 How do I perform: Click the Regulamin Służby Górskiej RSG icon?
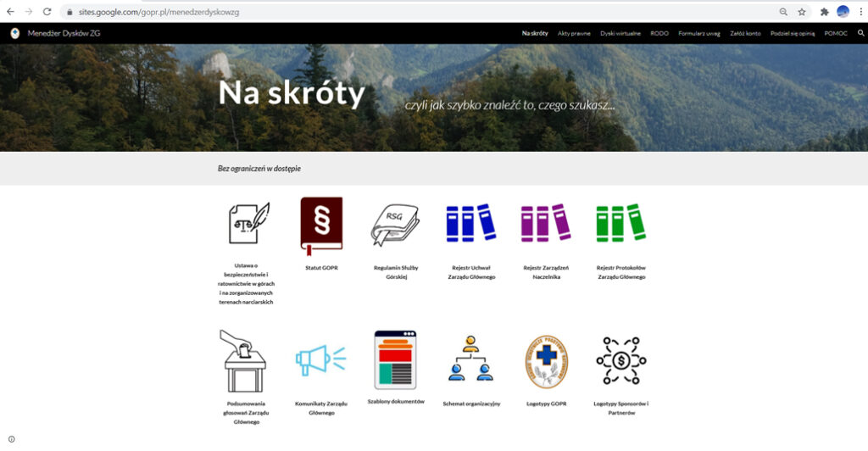396,225
